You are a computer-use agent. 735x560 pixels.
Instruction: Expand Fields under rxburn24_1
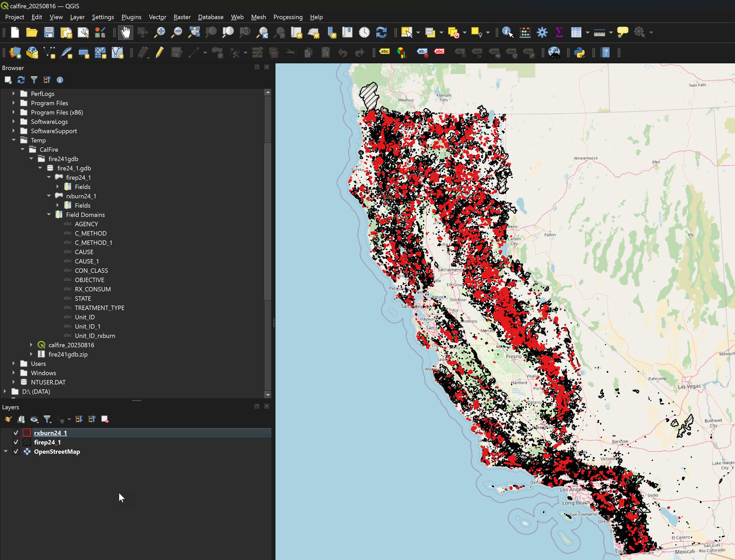58,205
